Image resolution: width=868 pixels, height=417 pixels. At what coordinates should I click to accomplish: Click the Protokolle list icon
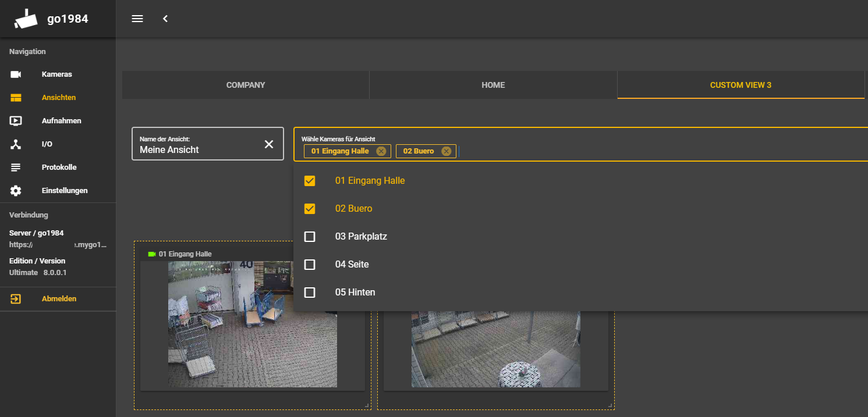click(x=16, y=167)
